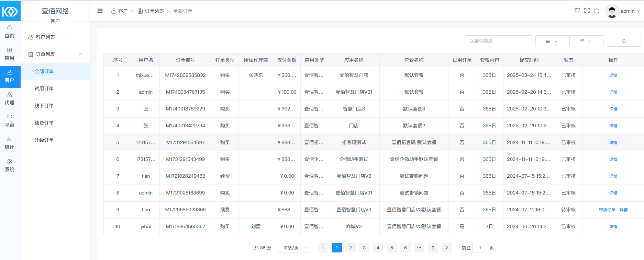
Task: Open 详情 for order M1740018789229
Action: [613, 109]
